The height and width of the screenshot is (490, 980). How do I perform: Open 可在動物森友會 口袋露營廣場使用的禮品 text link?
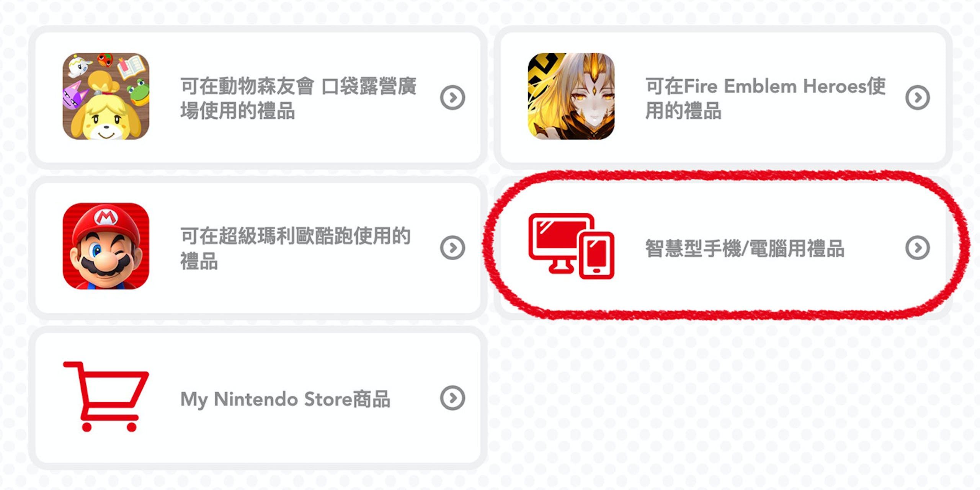click(298, 98)
